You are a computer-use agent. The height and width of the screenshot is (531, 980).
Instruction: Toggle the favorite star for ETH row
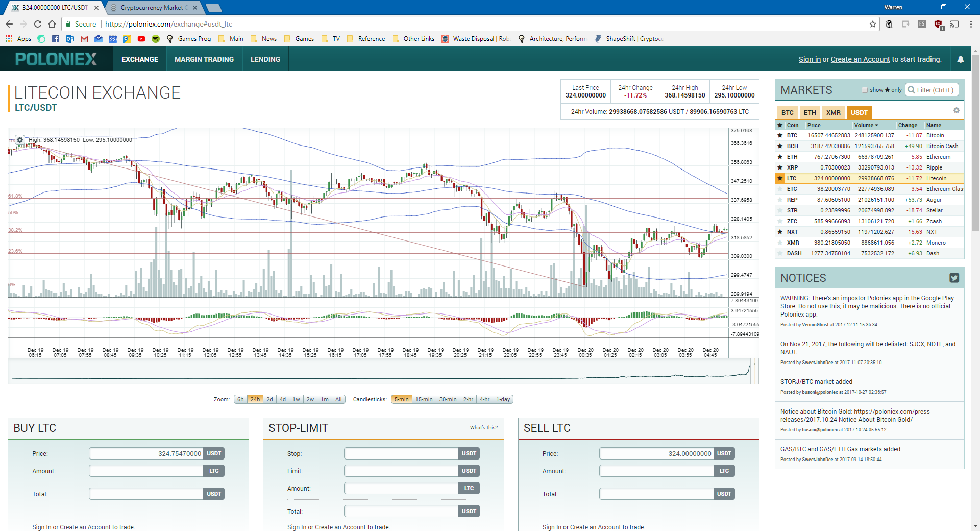(780, 157)
